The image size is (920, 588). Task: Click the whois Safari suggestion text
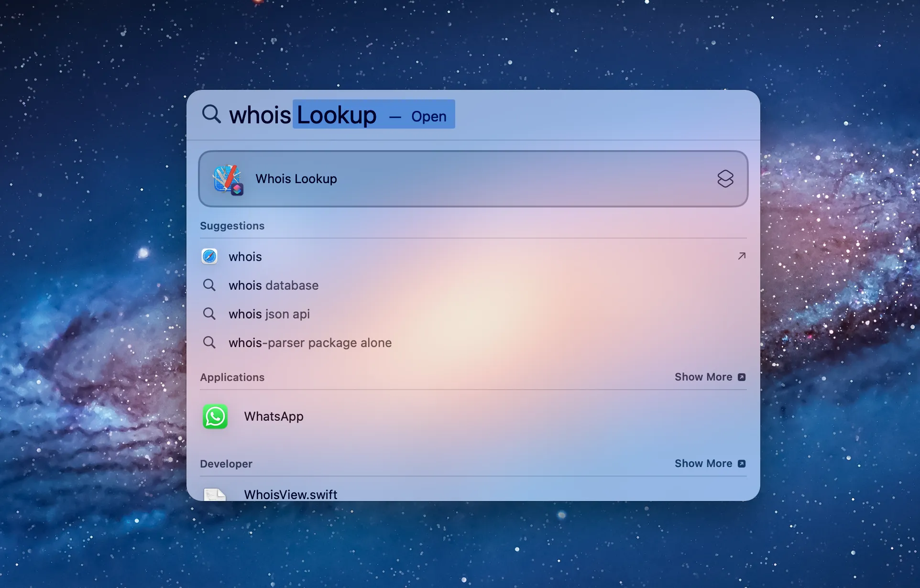click(x=245, y=256)
